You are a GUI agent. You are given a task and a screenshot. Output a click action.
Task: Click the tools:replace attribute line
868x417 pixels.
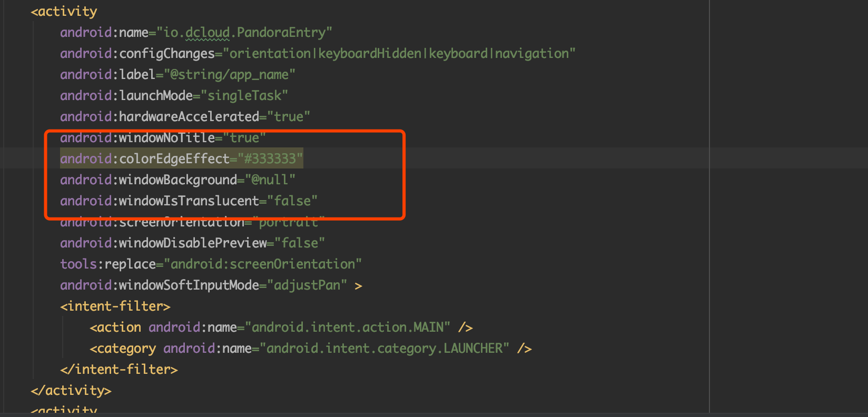point(211,264)
